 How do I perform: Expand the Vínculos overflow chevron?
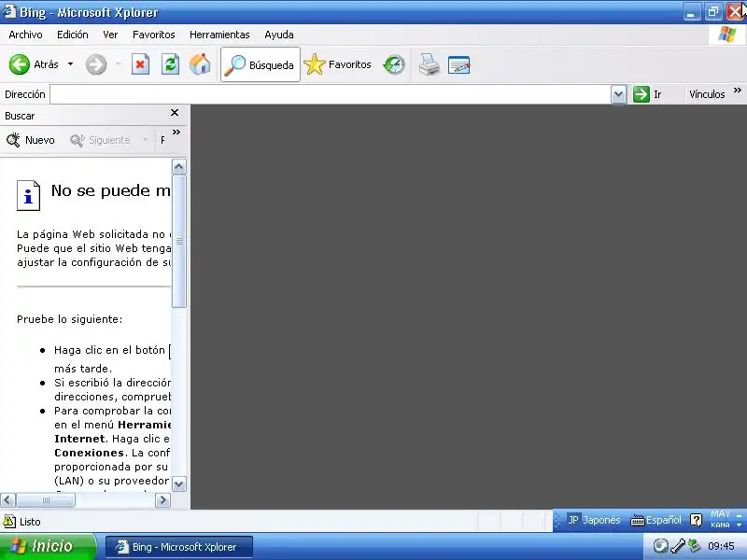coord(738,90)
